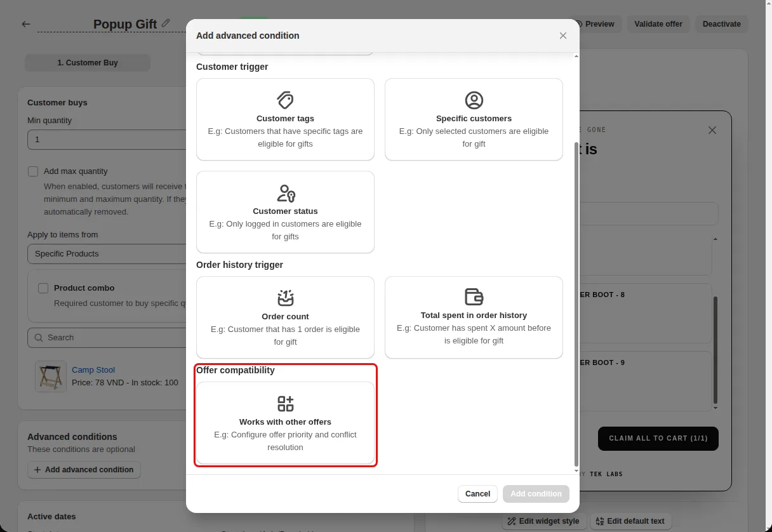Click the Add advanced condition button
Screen dimensions: 772x532
84,470
